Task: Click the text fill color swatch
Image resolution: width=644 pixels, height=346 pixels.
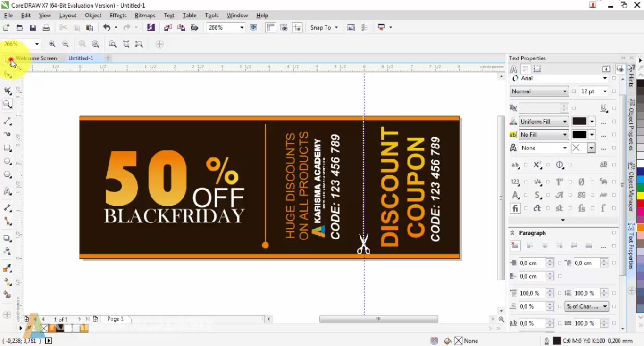Action: click(579, 122)
